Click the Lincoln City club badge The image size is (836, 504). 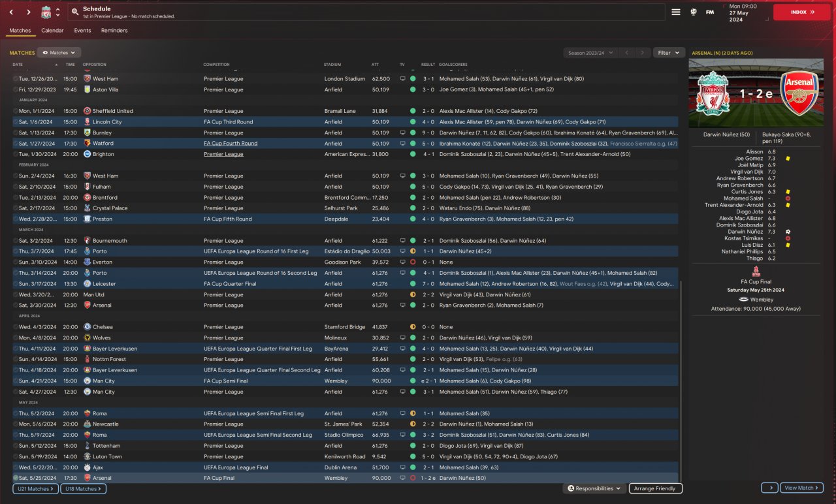pos(88,122)
